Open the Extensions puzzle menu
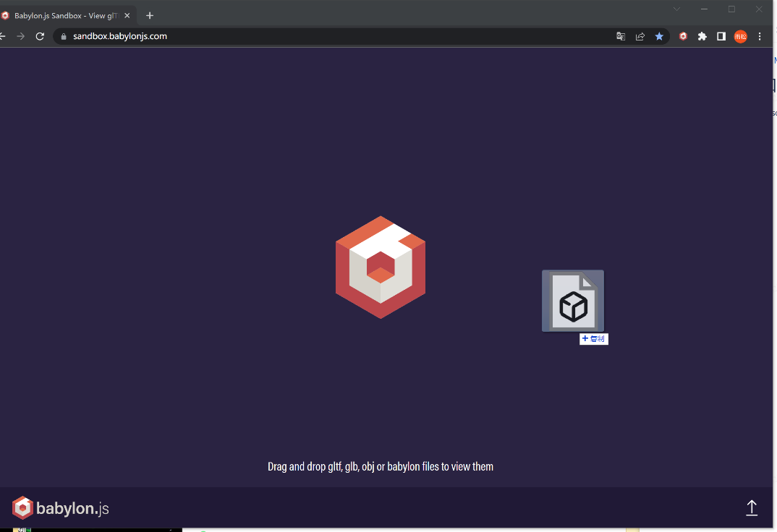777x532 pixels. (702, 36)
